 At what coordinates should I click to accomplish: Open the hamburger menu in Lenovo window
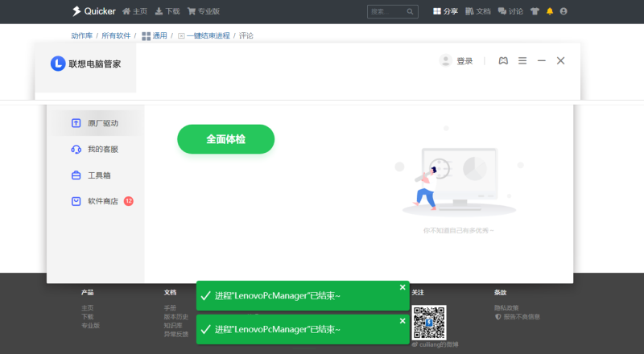coord(522,61)
